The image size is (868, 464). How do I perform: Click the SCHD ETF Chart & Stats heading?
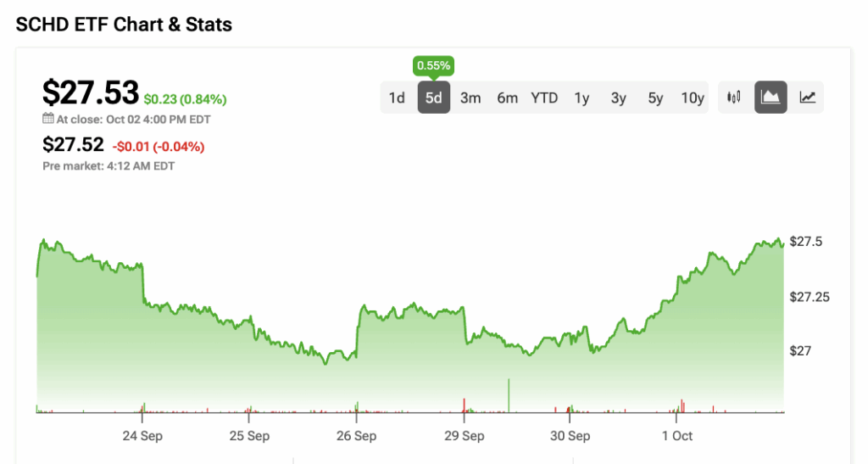pyautogui.click(x=124, y=25)
